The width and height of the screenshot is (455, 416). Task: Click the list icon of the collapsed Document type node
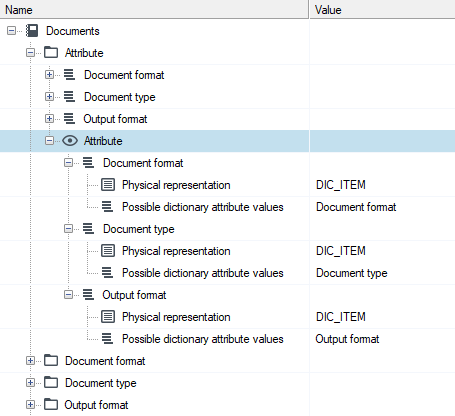coord(69,97)
